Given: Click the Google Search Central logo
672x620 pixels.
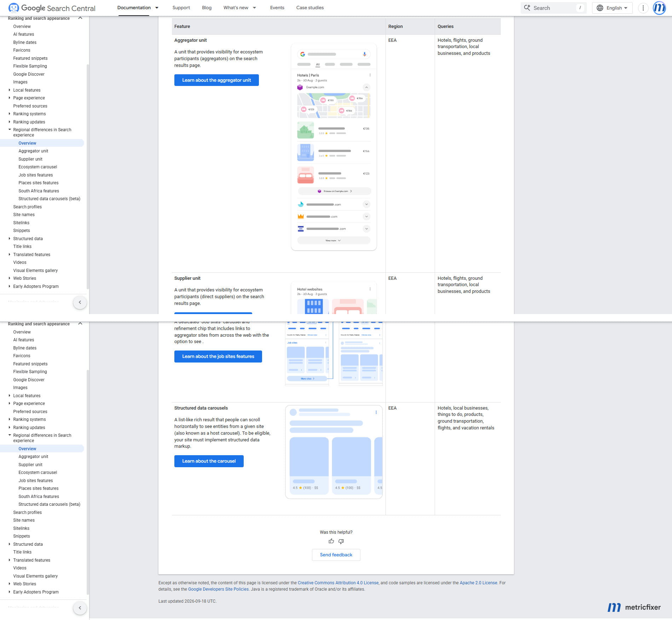Looking at the screenshot, I should [x=52, y=8].
